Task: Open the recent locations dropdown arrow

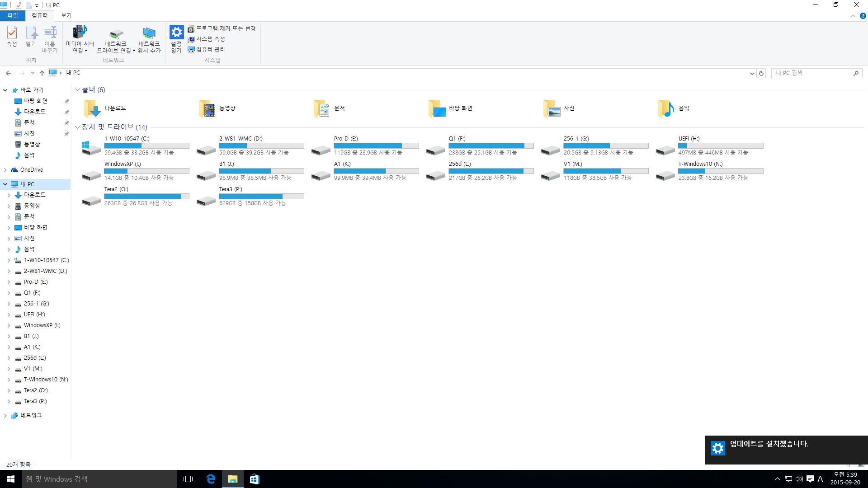Action: (33, 73)
